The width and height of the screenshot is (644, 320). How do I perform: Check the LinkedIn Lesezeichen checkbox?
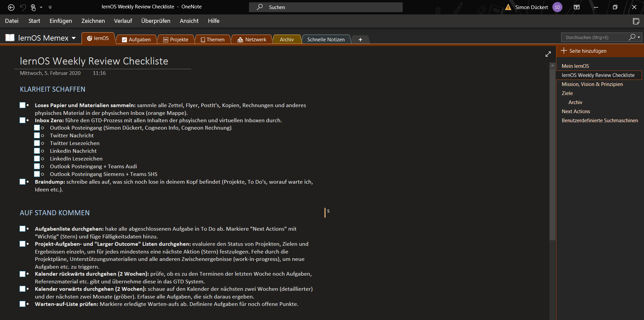point(37,158)
